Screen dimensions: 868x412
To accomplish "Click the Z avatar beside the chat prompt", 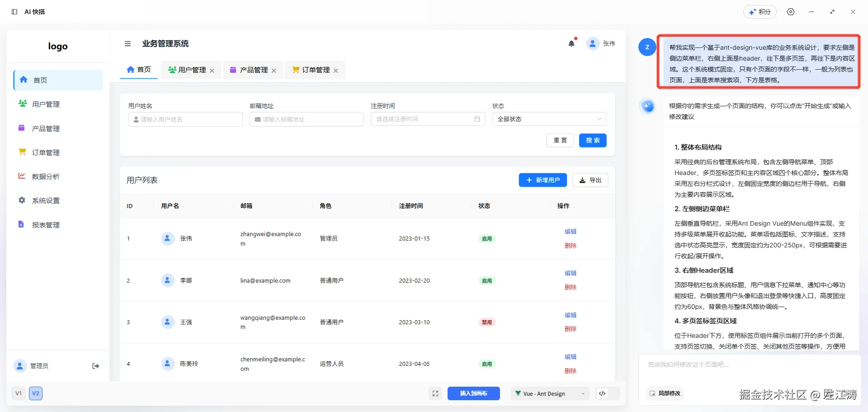I will (647, 47).
